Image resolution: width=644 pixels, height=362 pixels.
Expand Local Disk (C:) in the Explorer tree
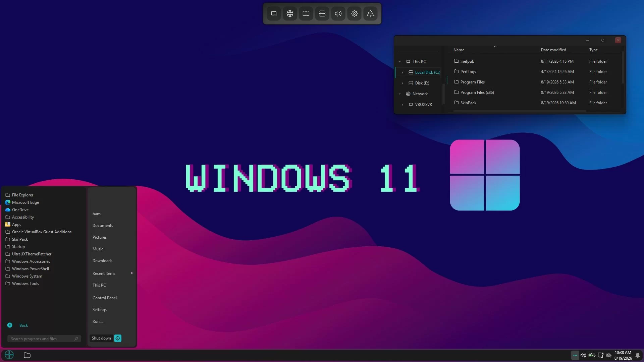pyautogui.click(x=402, y=72)
